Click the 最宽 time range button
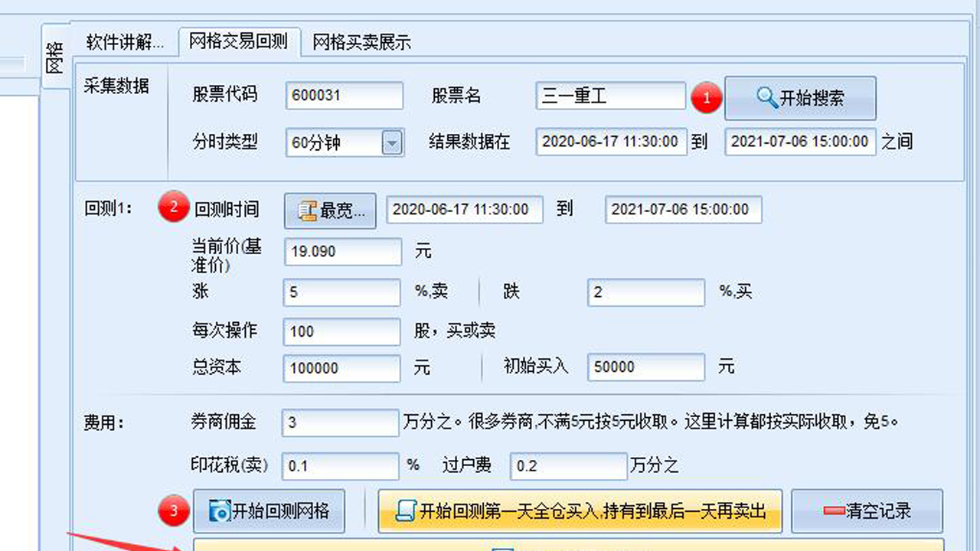This screenshot has height=551, width=980. (331, 210)
